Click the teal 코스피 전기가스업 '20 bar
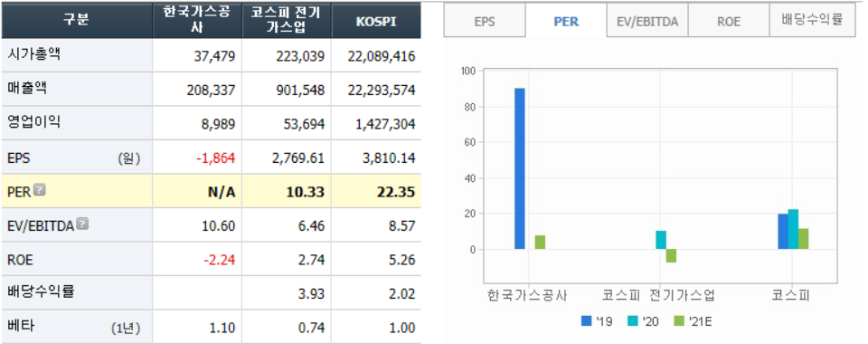The height and width of the screenshot is (344, 868). click(x=661, y=240)
